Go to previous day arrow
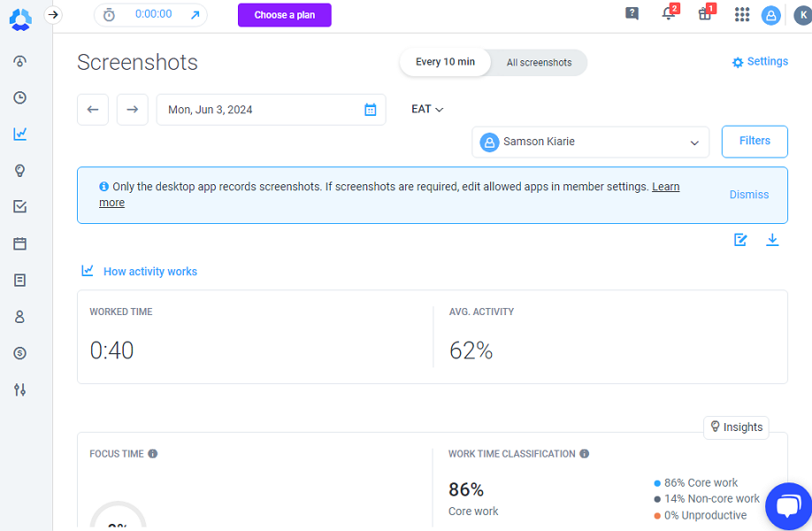The image size is (812, 531). 93,110
